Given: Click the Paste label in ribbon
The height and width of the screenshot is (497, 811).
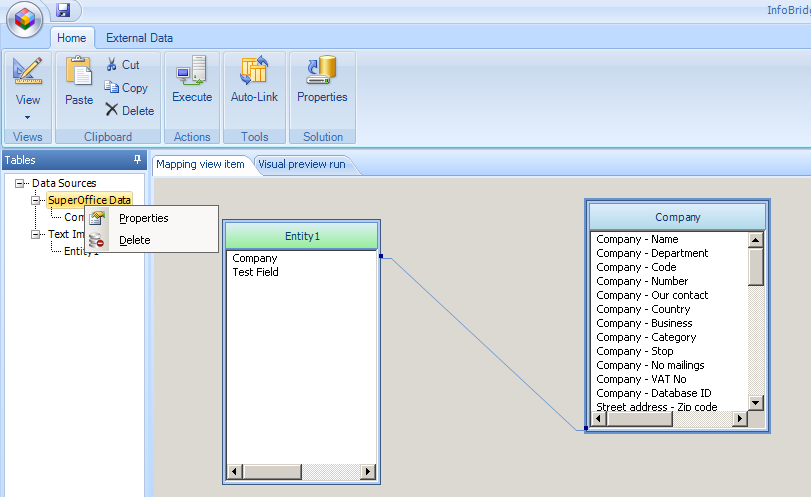Looking at the screenshot, I should pyautogui.click(x=79, y=100).
